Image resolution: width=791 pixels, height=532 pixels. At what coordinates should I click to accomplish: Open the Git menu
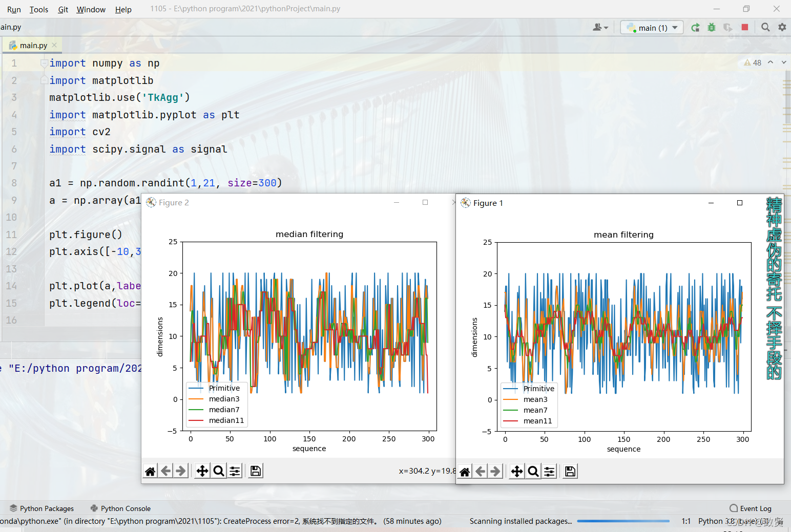point(63,9)
